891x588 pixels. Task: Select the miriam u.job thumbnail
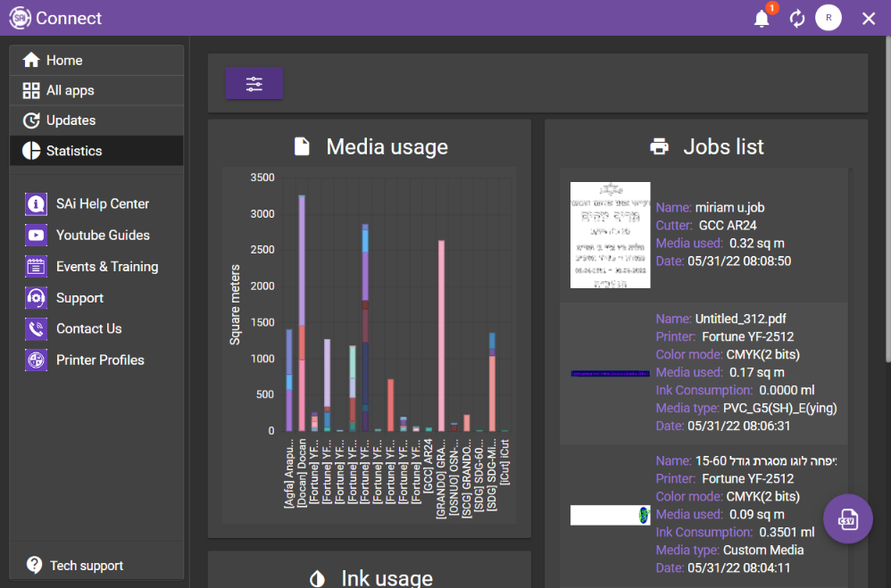(x=610, y=235)
